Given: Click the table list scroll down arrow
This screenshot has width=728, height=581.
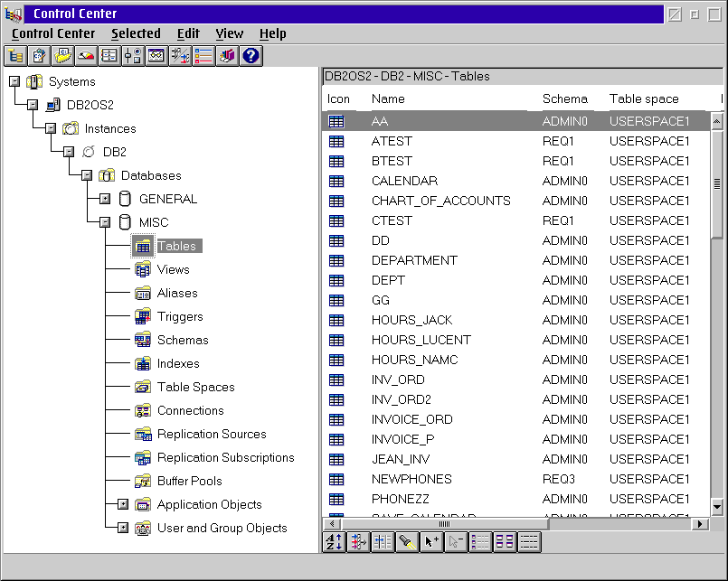Looking at the screenshot, I should point(717,507).
